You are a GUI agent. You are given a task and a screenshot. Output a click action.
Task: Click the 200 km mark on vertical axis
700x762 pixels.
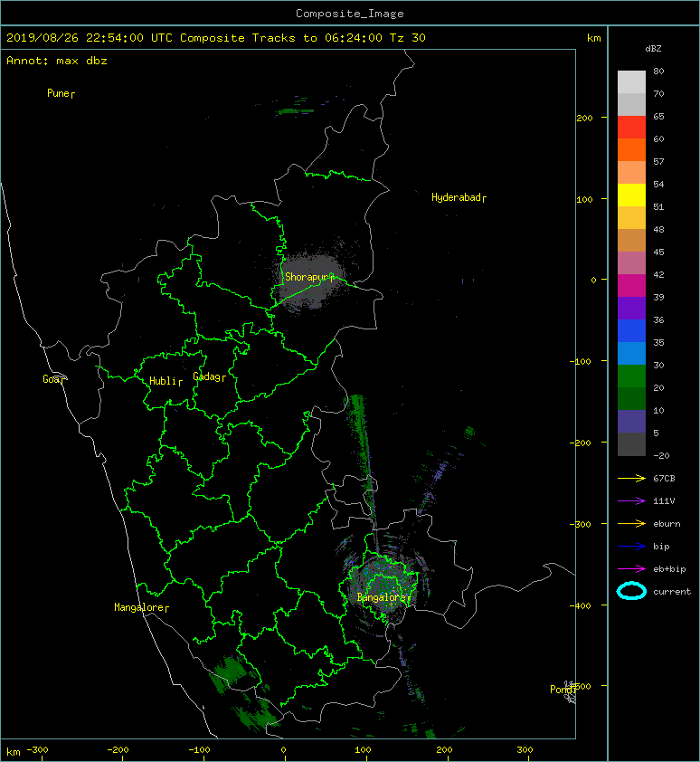pyautogui.click(x=584, y=118)
